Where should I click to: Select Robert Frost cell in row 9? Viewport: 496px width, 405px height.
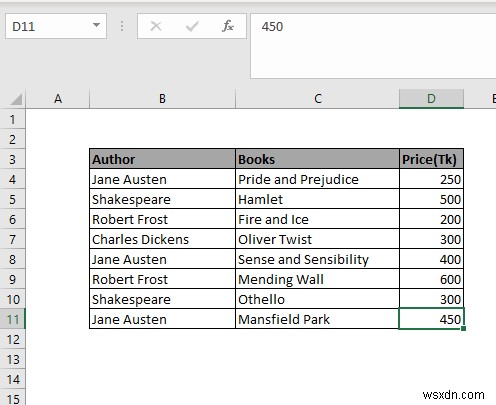[x=162, y=279]
